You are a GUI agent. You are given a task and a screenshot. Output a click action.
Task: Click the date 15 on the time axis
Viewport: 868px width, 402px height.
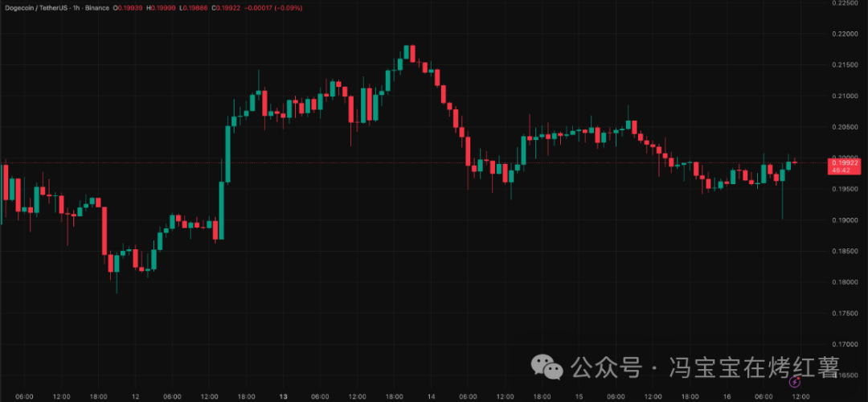(x=579, y=396)
